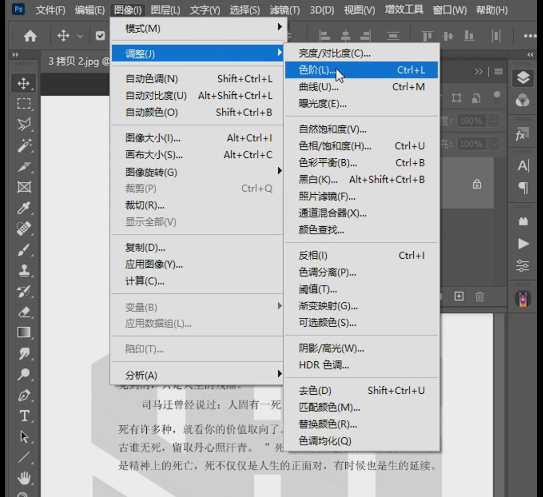Open the Channels panel icon
The image size is (543, 497).
tap(522, 100)
